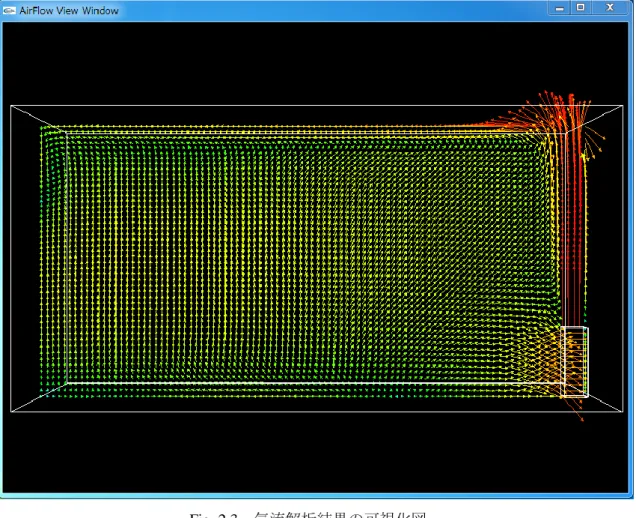
Task: Click inner wireframe's upper-left corner vertex
Action: [x=67, y=133]
